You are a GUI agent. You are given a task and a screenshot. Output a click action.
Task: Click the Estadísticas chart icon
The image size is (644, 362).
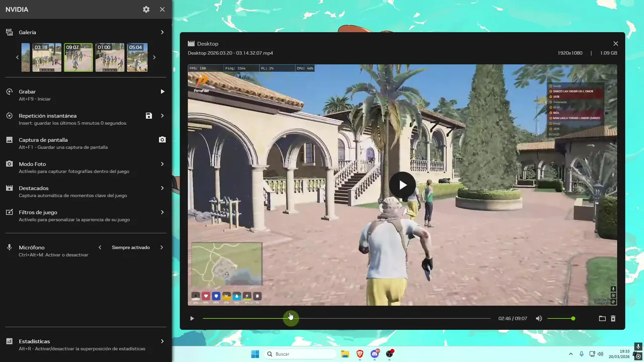tap(9, 341)
